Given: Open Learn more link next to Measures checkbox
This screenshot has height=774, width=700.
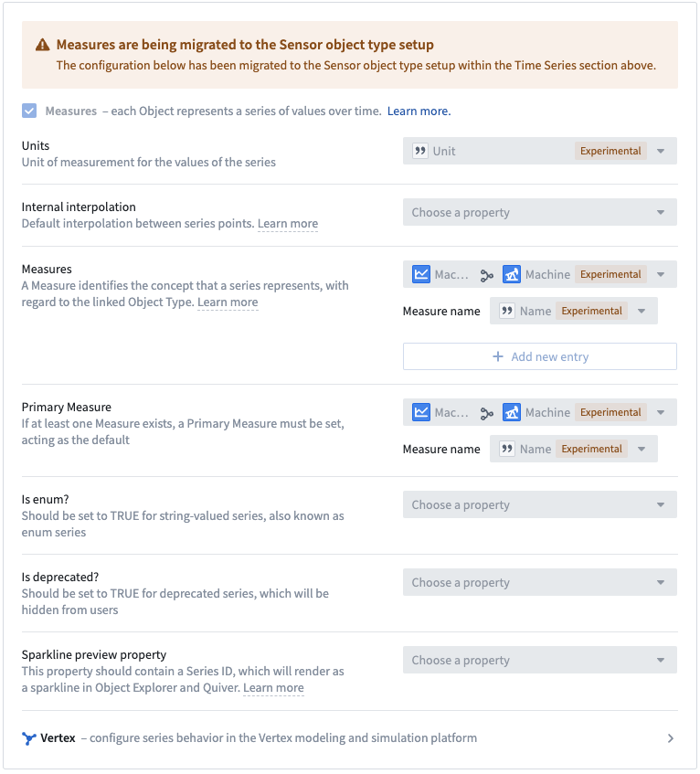Looking at the screenshot, I should coord(419,111).
